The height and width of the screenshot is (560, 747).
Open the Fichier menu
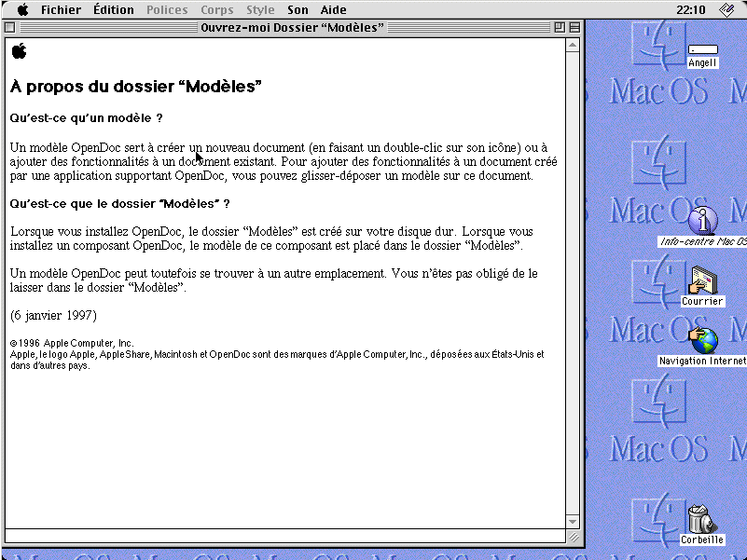pyautogui.click(x=61, y=9)
